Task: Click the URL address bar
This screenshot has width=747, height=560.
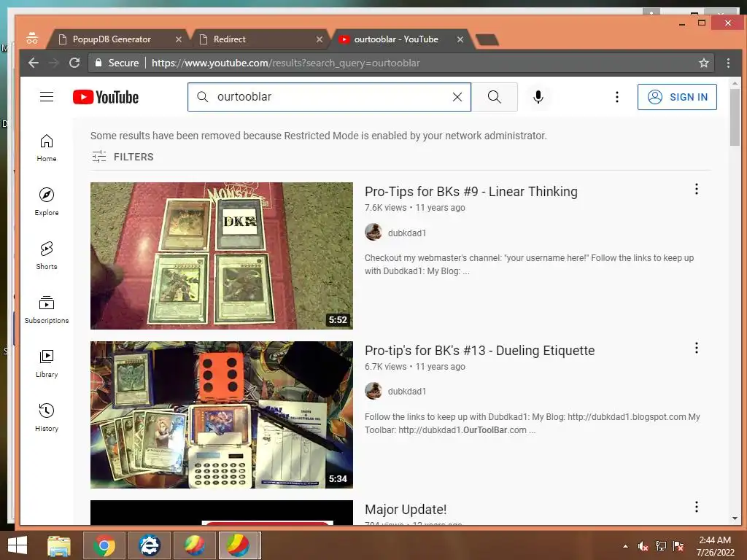Action: (400, 63)
